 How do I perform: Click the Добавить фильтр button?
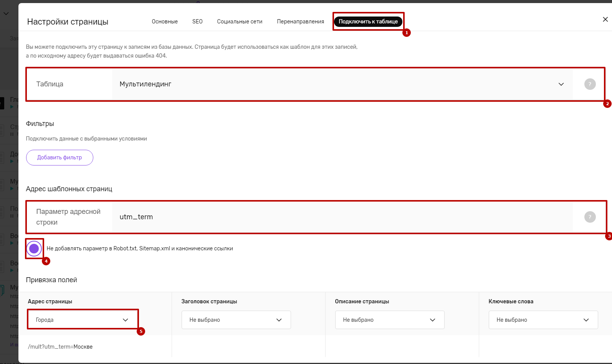click(60, 157)
